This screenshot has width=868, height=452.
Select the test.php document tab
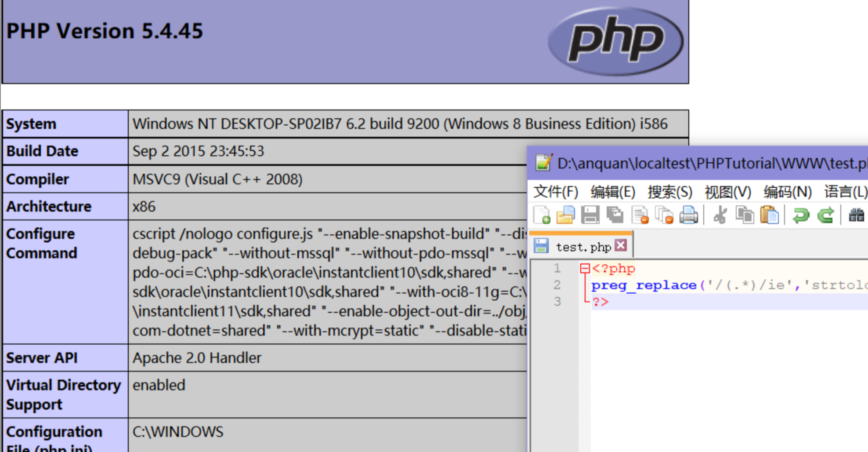582,246
